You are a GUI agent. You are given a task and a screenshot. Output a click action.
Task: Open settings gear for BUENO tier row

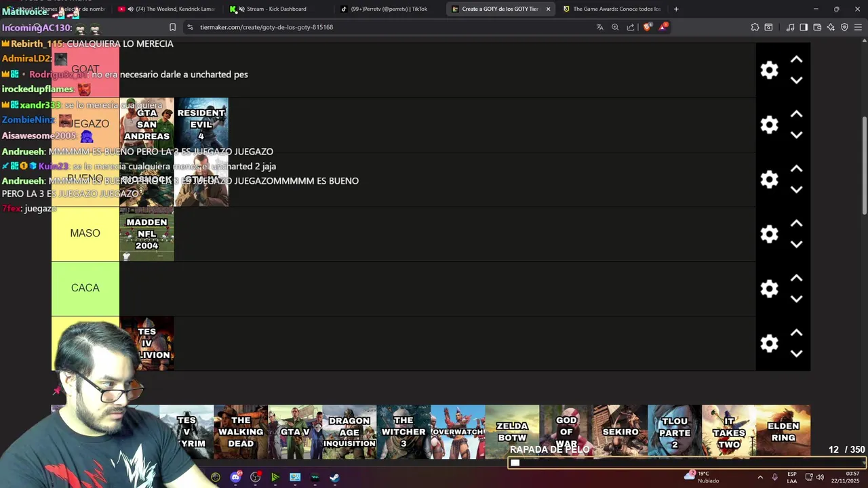coord(769,180)
